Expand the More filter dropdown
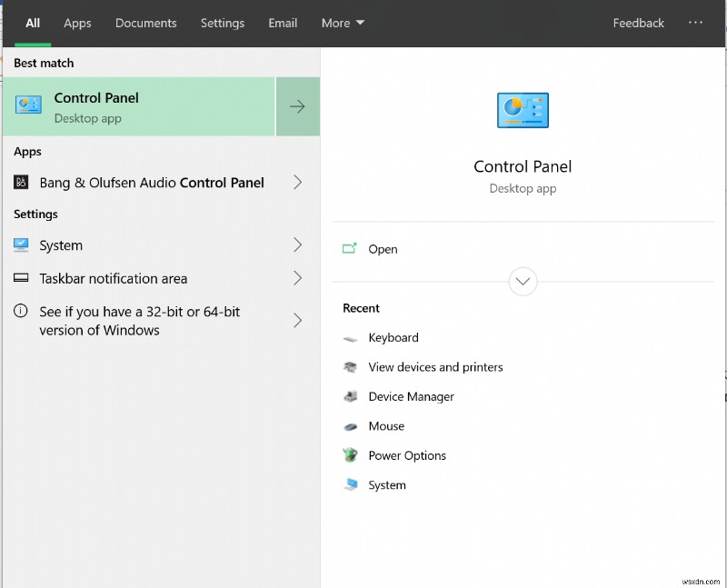This screenshot has width=727, height=588. pos(343,24)
